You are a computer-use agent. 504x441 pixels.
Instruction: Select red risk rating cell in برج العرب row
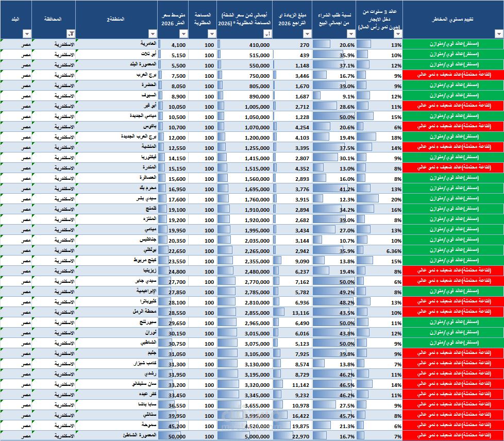(x=453, y=75)
